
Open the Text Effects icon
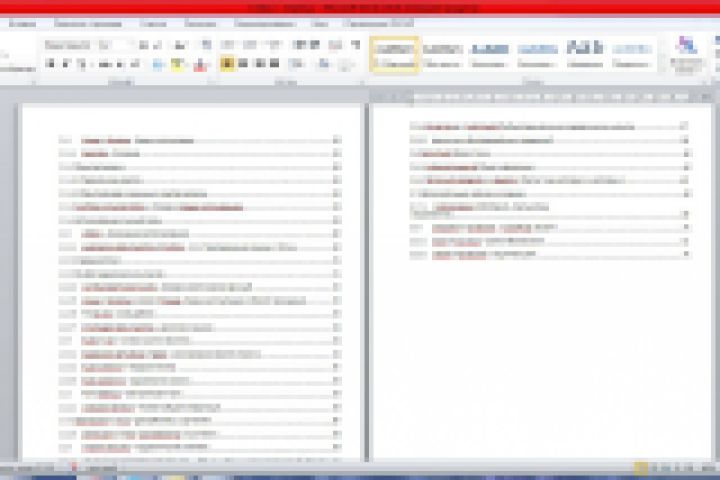point(158,64)
